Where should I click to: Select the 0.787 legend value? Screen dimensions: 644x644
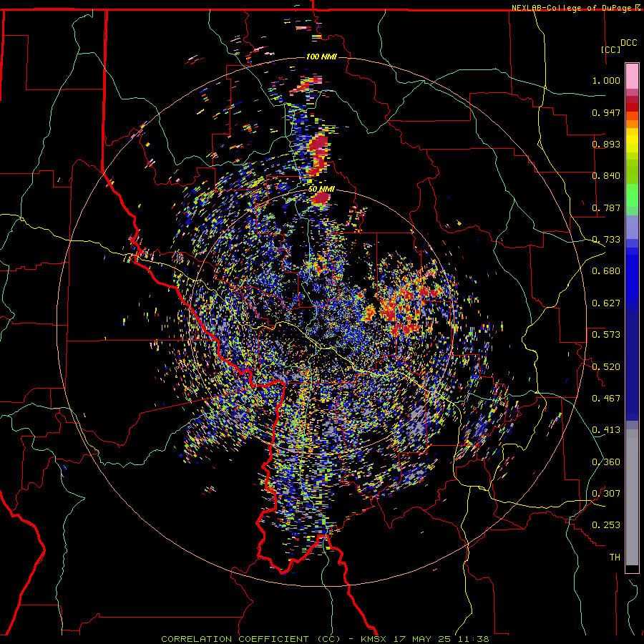click(x=606, y=208)
